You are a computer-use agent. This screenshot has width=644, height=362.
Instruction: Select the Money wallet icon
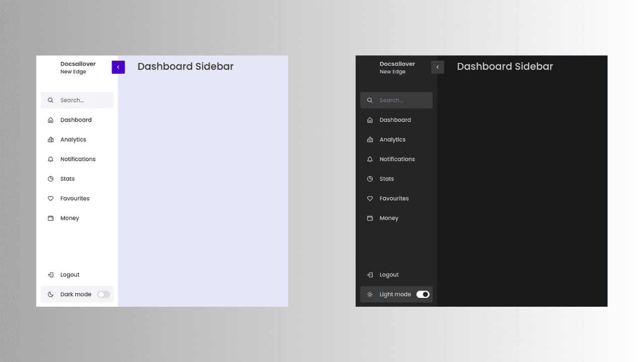click(x=50, y=218)
